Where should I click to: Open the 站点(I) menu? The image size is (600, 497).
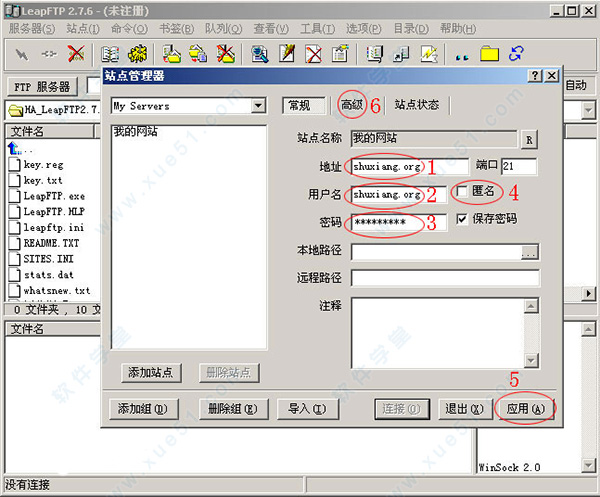[83, 29]
